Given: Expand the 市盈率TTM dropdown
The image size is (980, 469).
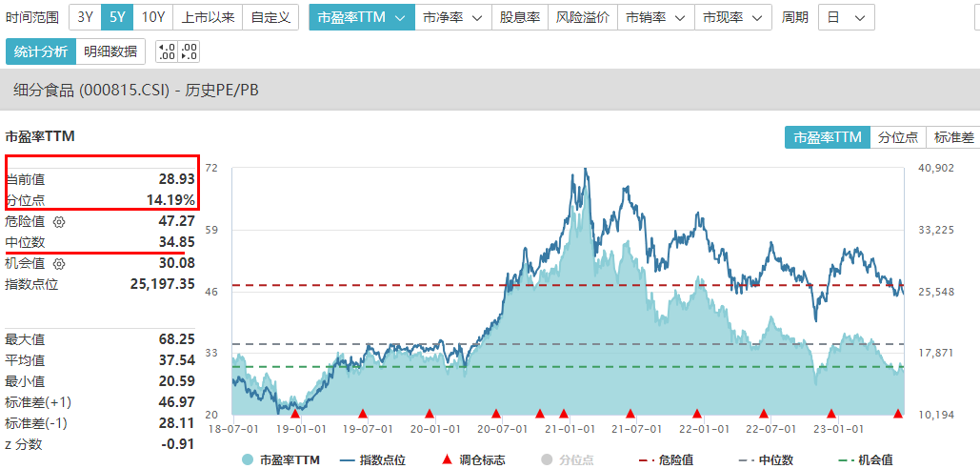Looking at the screenshot, I should [361, 17].
